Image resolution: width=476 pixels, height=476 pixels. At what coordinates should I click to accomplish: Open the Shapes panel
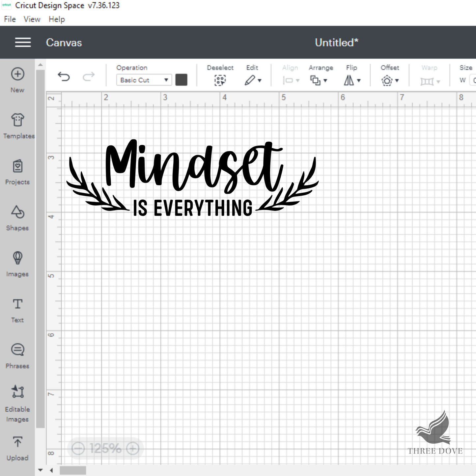tap(17, 218)
